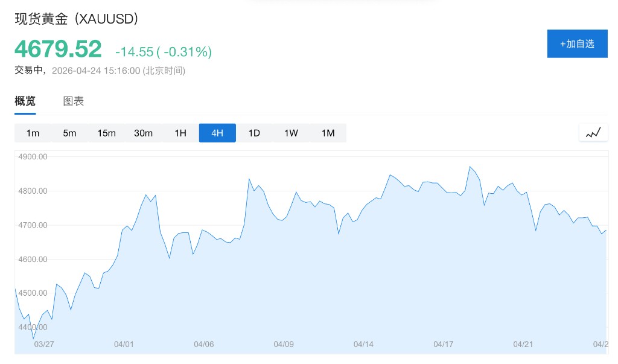Show the 1D daily chart
The width and height of the screenshot is (618, 364).
[254, 133]
